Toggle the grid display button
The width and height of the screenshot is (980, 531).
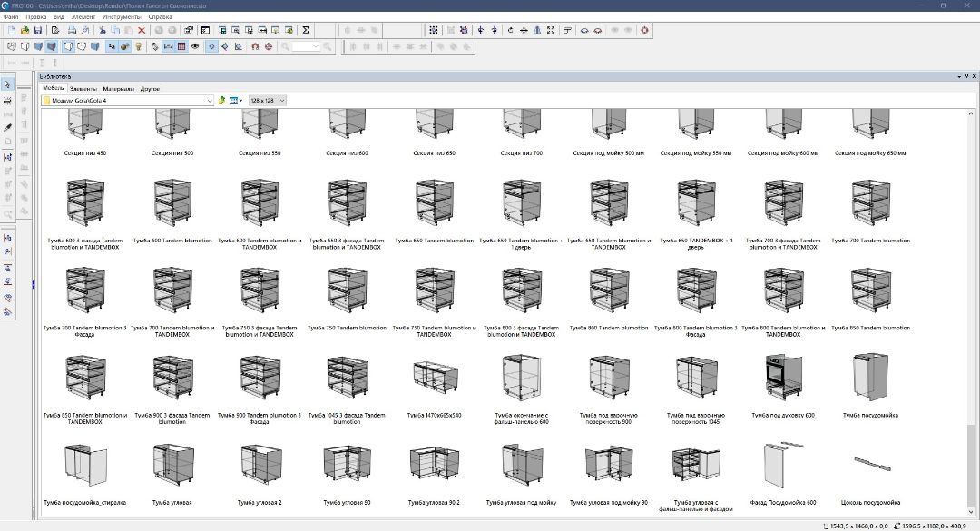coord(181,46)
